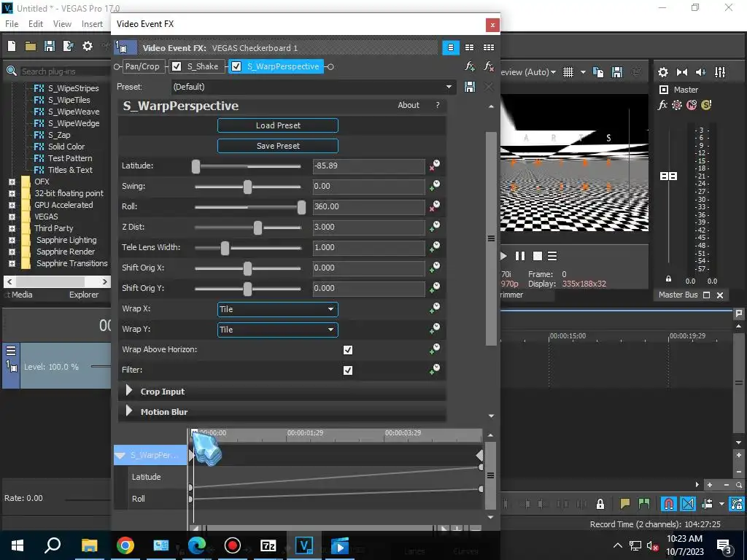Image resolution: width=747 pixels, height=560 pixels.
Task: Adjust the Latitude slider handle
Action: [x=196, y=166]
